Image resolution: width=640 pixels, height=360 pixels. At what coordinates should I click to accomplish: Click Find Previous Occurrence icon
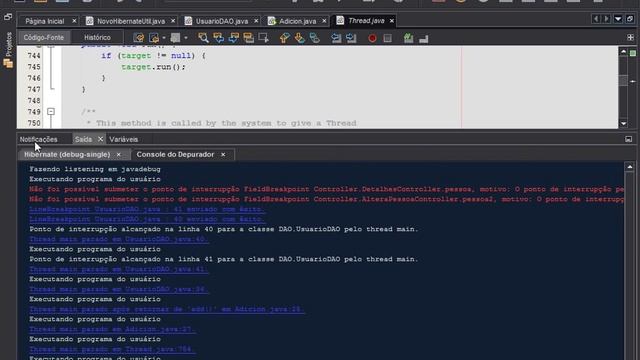click(x=218, y=38)
